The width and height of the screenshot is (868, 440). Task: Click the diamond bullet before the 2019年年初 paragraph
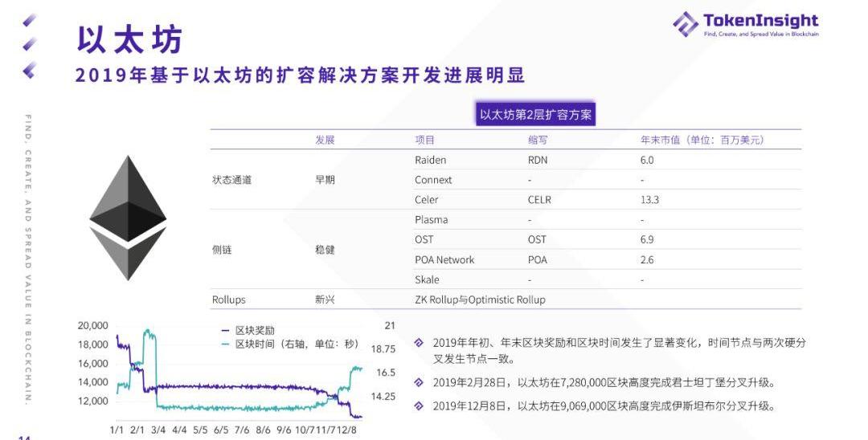click(419, 342)
